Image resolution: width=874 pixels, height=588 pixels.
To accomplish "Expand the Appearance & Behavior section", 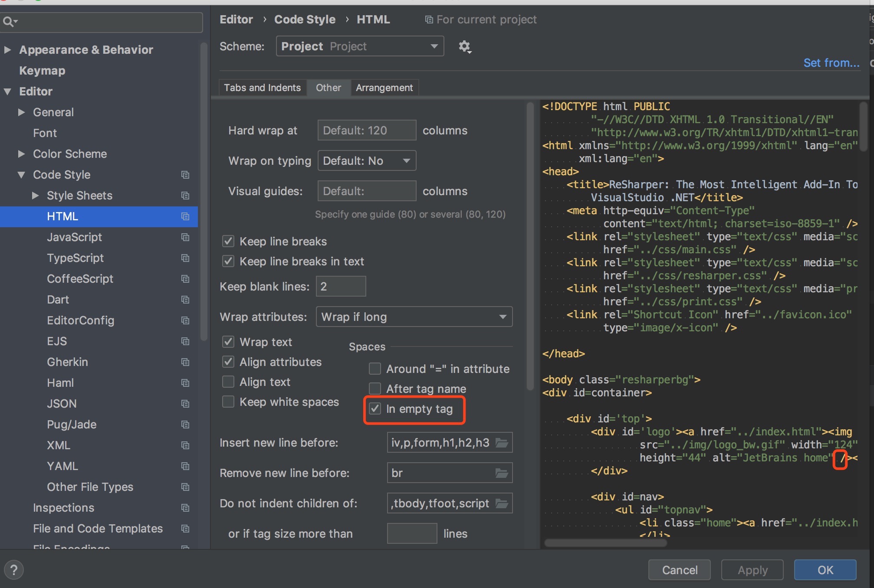I will [x=7, y=50].
